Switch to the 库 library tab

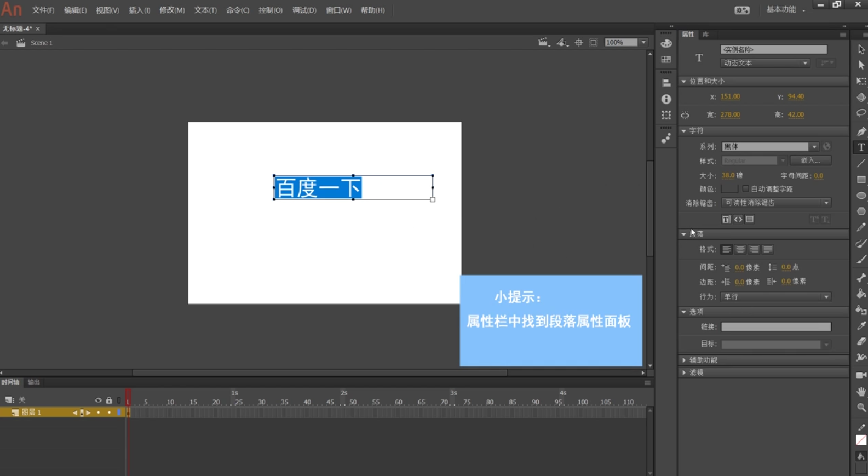[x=706, y=35]
